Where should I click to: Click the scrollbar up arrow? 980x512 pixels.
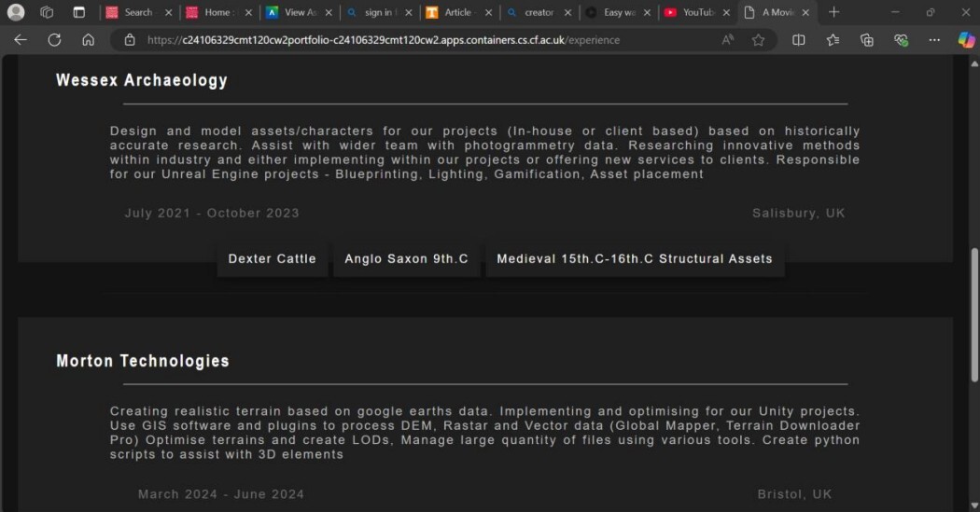click(974, 63)
